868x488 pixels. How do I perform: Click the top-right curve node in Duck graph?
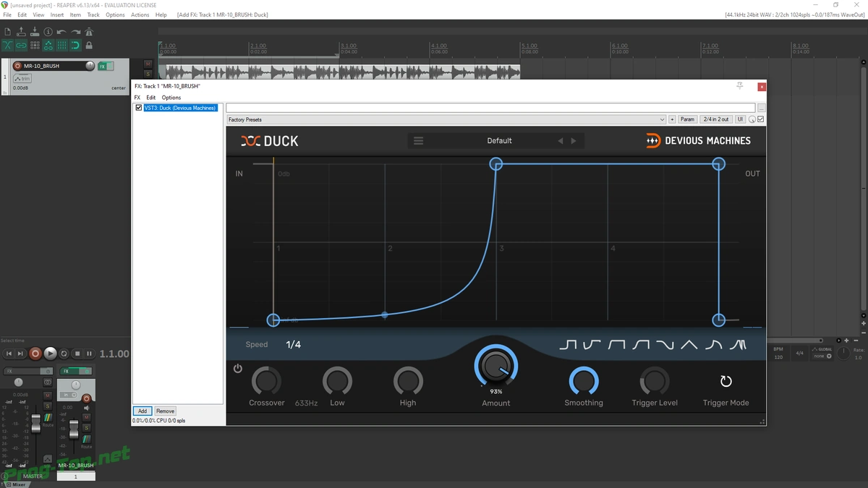[718, 164]
